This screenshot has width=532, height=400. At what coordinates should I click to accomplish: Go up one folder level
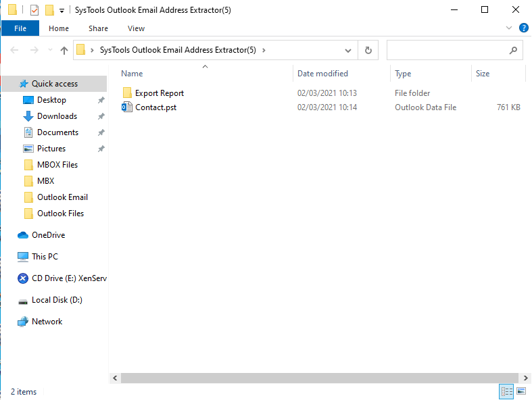coord(64,50)
